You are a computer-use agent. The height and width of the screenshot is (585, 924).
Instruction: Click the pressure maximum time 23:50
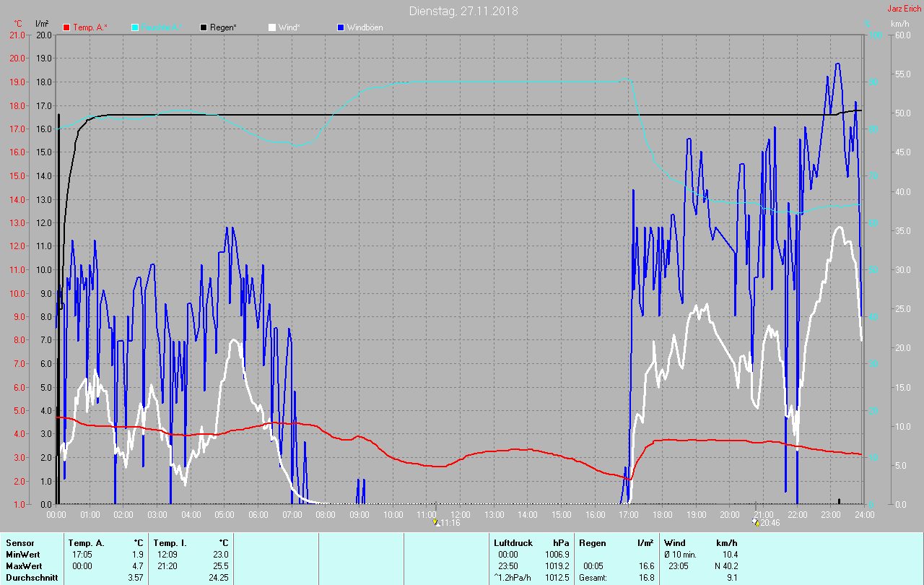(x=508, y=566)
